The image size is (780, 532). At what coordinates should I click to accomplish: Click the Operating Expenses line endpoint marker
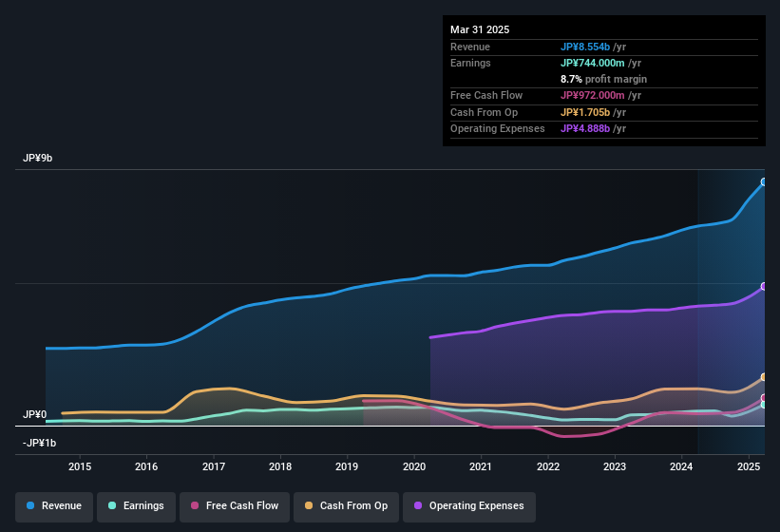point(764,286)
